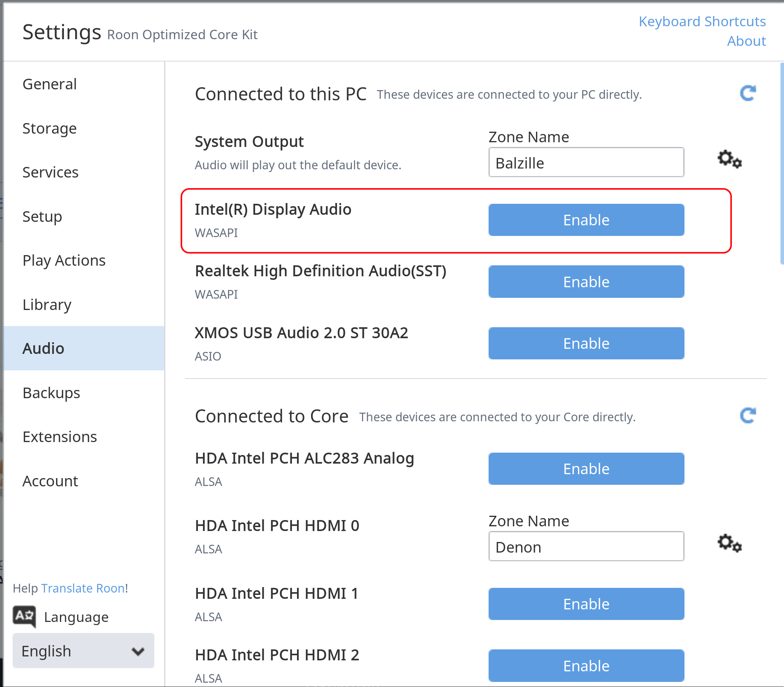
Task: Select the Audio settings tab
Action: point(84,348)
